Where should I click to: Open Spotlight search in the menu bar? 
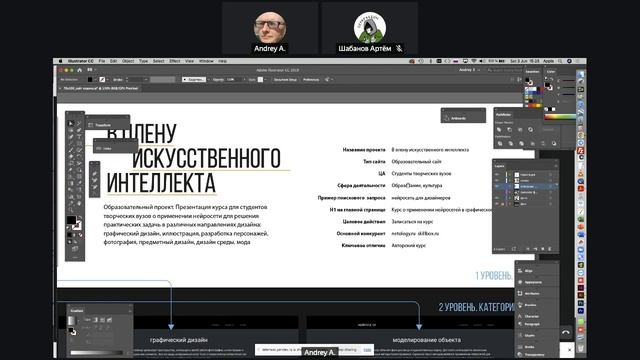[x=560, y=61]
